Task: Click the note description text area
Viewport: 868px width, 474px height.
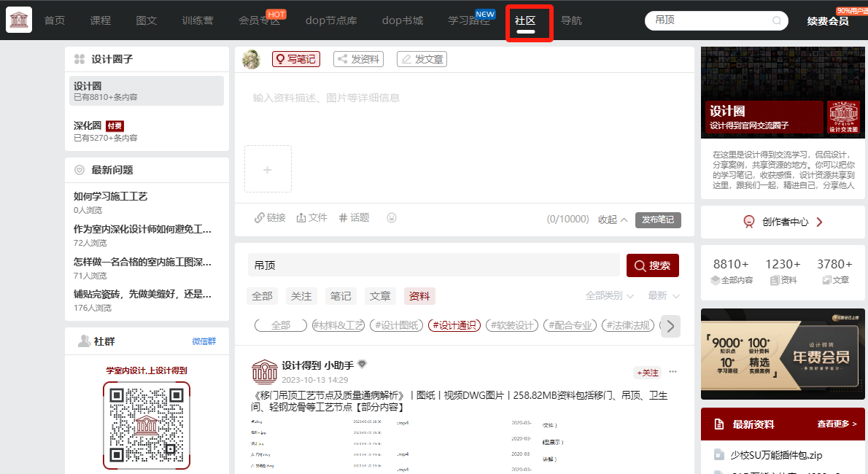Action: point(464,109)
